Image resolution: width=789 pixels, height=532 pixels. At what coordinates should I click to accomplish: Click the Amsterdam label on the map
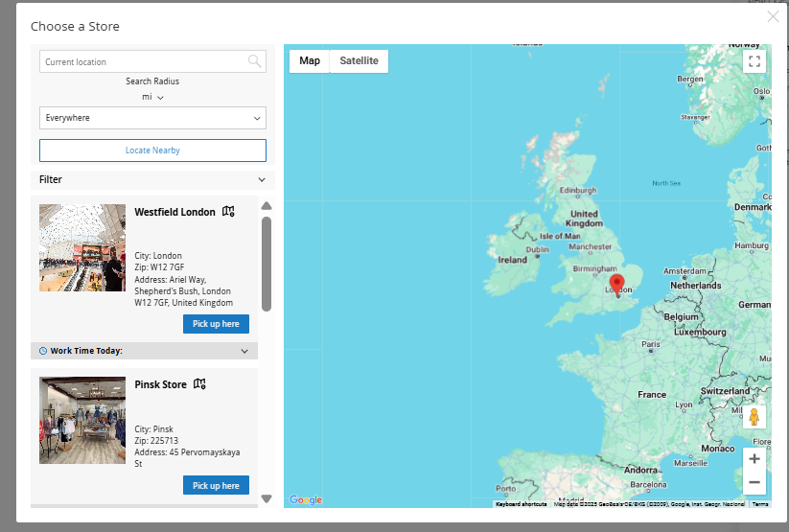click(685, 270)
